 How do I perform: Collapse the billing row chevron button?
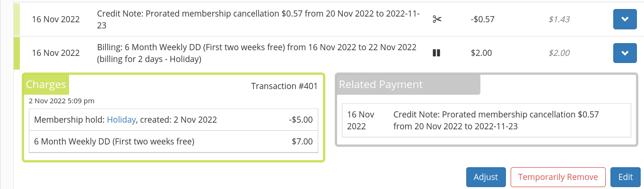tap(625, 53)
